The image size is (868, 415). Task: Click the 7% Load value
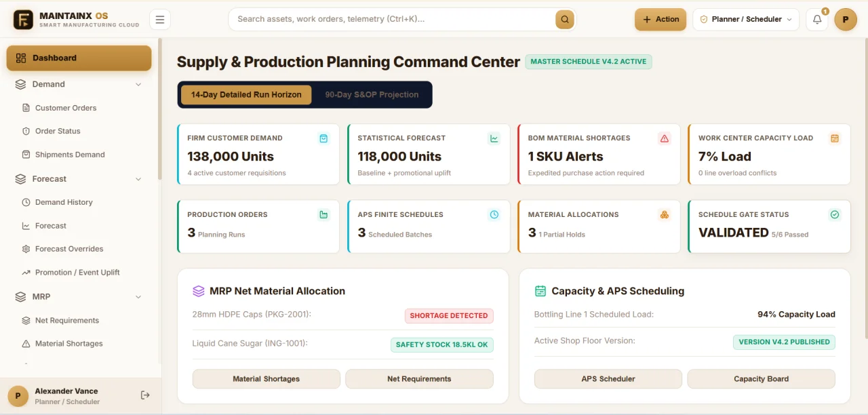point(724,157)
